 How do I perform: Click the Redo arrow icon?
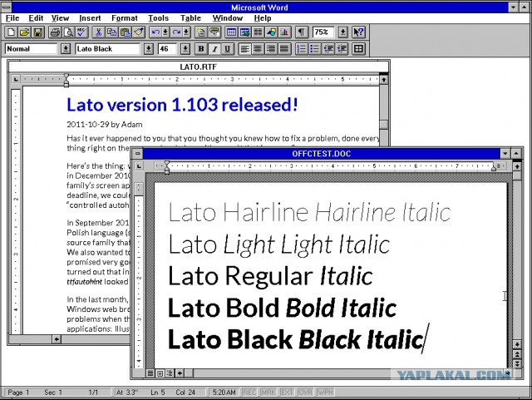click(x=176, y=32)
